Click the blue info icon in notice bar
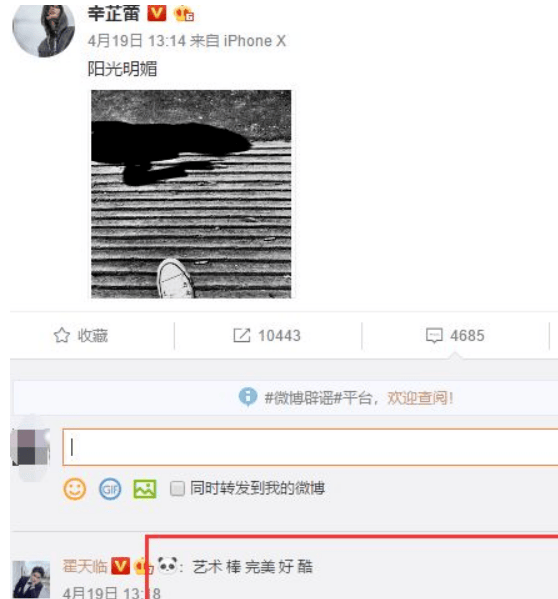The width and height of the screenshot is (558, 599). click(247, 397)
